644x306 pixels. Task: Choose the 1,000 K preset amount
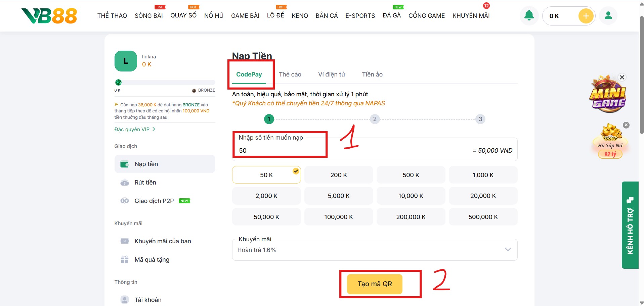(x=483, y=175)
